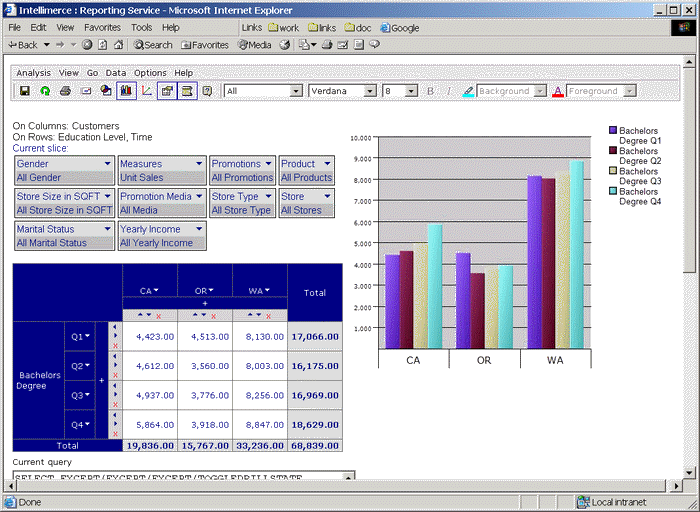Click the maroon Bachelors Degree Q2 legend swatch

(613, 151)
